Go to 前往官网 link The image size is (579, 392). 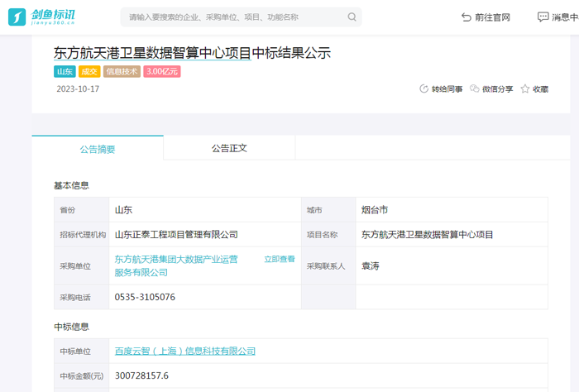492,17
